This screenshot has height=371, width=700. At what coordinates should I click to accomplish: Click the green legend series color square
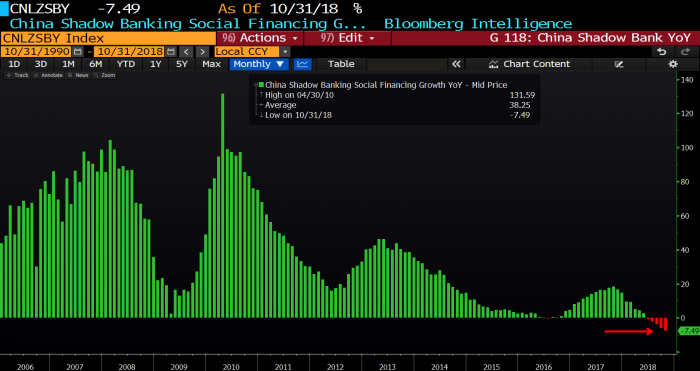261,85
